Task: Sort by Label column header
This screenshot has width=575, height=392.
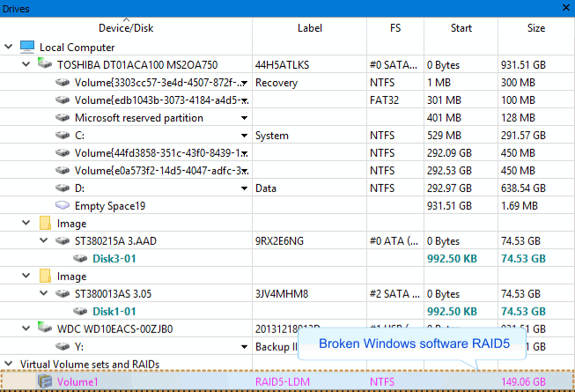Action: coord(309,28)
